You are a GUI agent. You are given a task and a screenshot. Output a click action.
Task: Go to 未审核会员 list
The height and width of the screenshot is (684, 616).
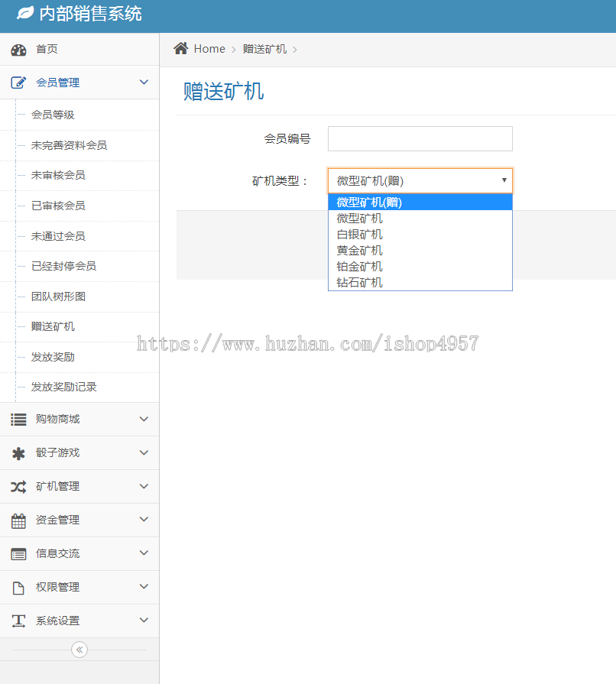pos(79,175)
